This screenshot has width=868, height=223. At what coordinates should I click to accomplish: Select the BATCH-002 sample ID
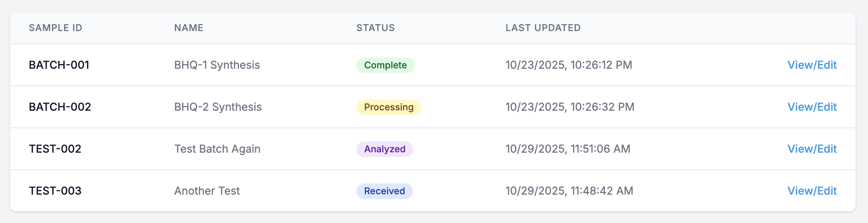pos(60,107)
